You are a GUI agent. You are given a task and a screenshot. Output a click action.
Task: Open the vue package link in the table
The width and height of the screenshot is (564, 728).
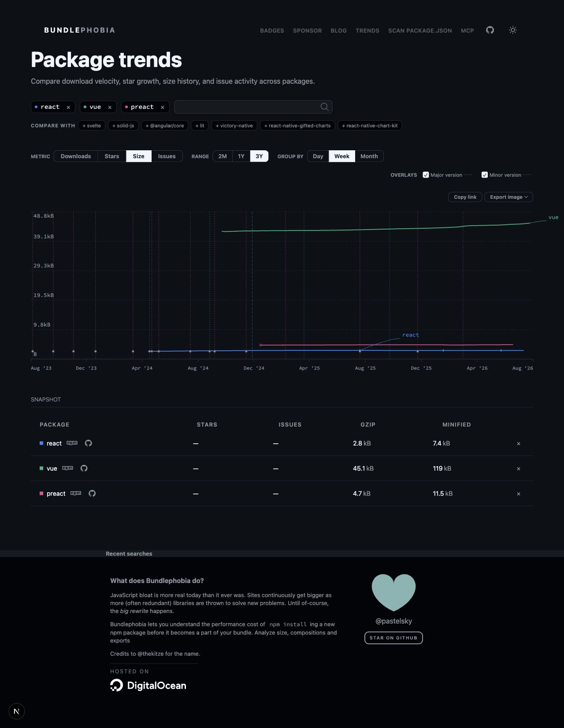[x=52, y=468]
